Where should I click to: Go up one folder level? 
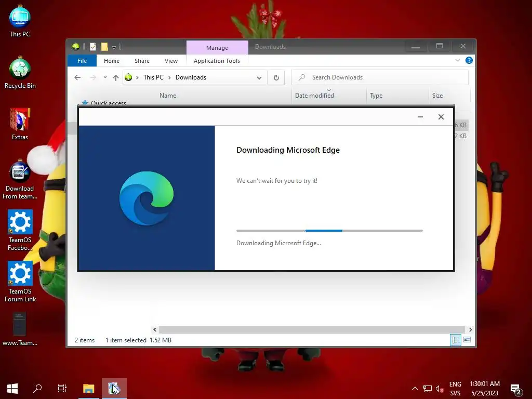point(116,78)
